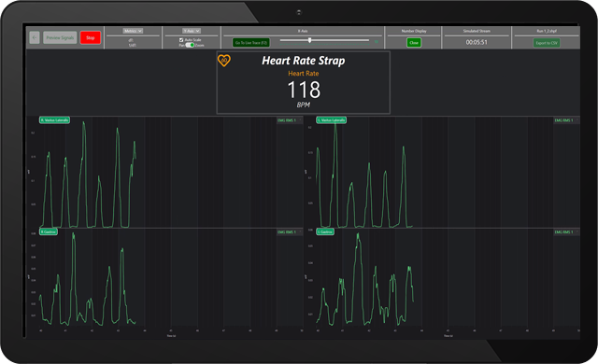The width and height of the screenshot is (598, 364).
Task: Click the 118 BPM heart rate value
Action: click(304, 90)
